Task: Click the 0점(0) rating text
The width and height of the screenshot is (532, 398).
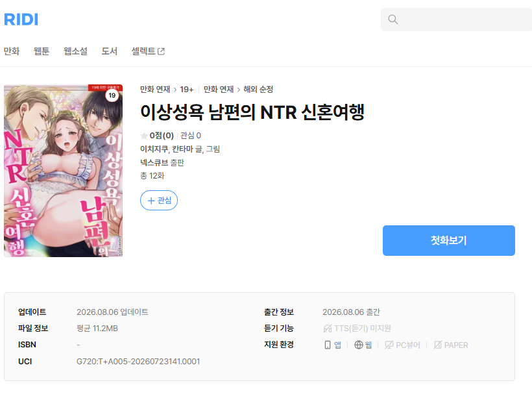Action: [162, 136]
